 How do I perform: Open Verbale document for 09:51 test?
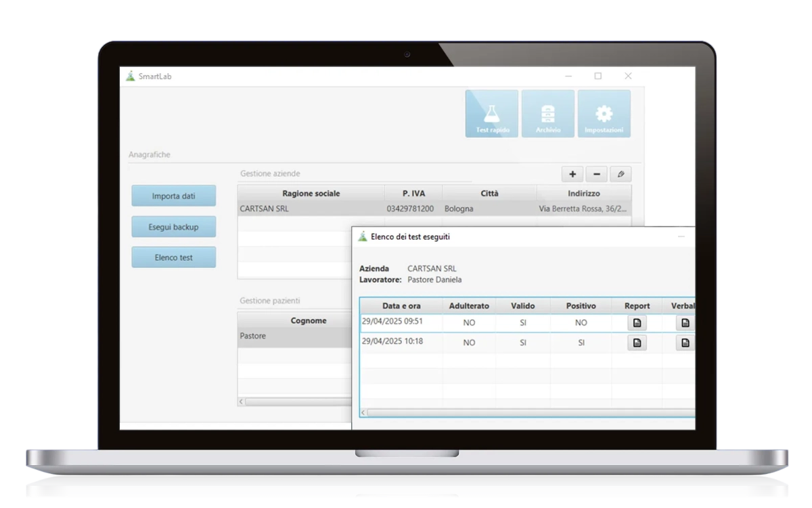click(x=685, y=323)
